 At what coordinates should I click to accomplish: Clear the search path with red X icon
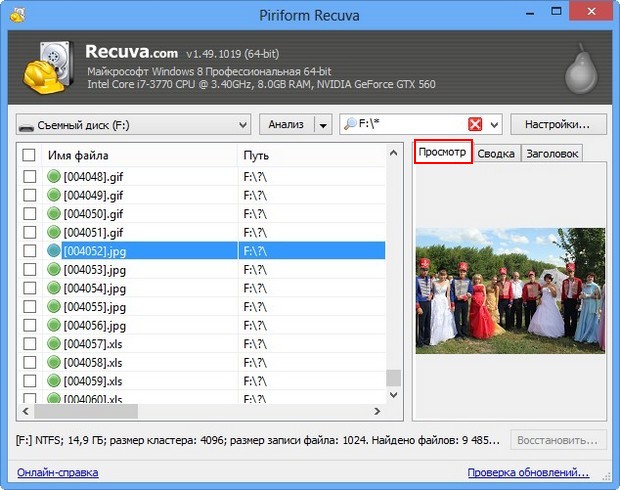(x=475, y=125)
